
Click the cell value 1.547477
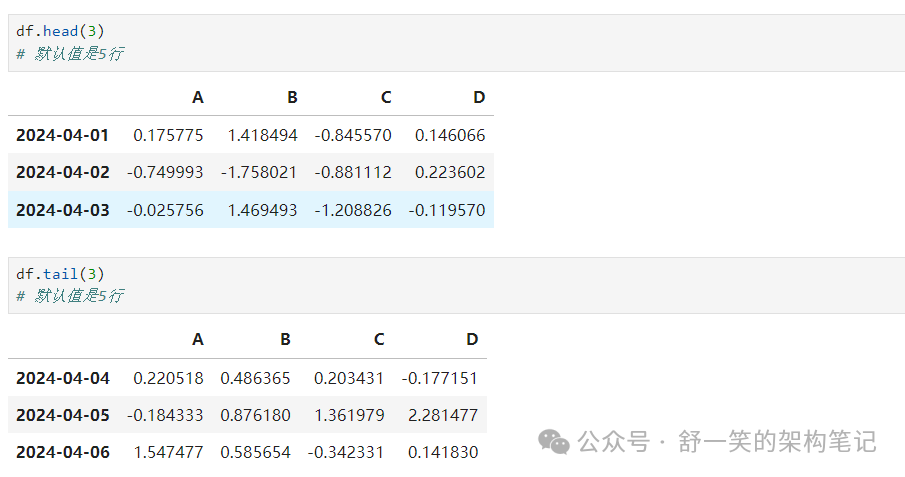pos(168,452)
